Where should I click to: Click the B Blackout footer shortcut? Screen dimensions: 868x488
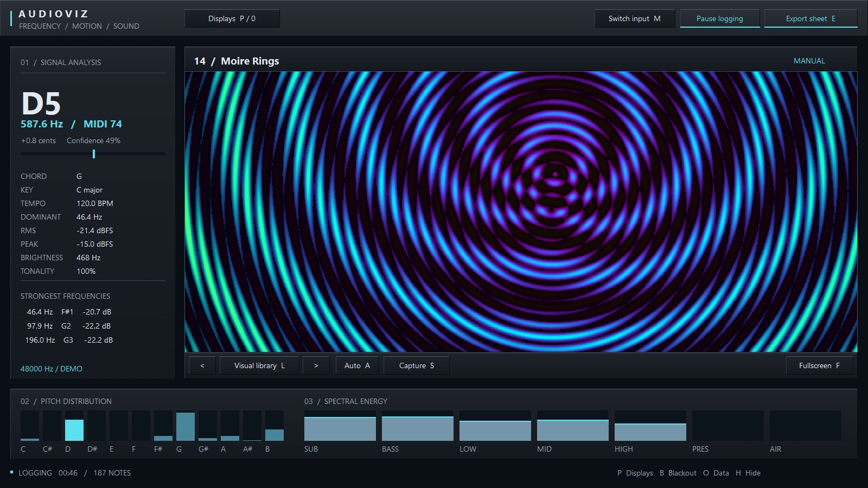pyautogui.click(x=678, y=473)
